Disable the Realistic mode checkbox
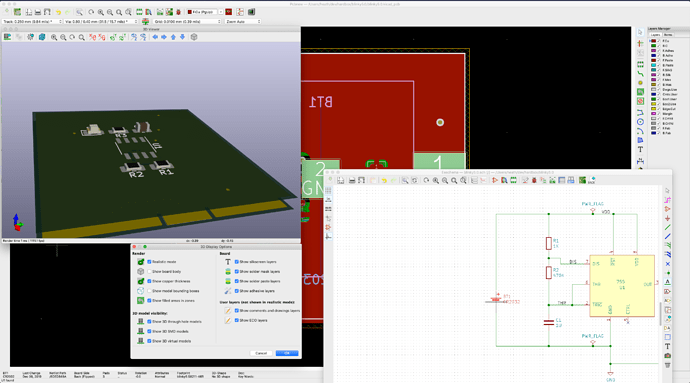The image size is (690, 383). click(150, 262)
